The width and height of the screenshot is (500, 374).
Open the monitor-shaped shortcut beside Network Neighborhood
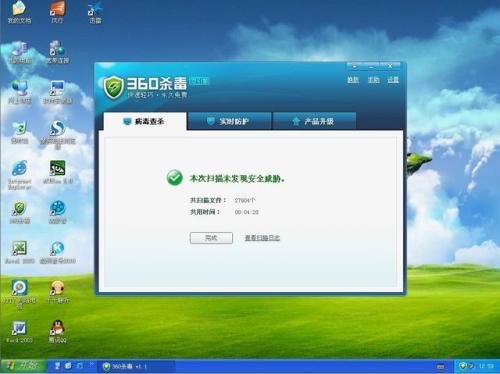point(57,92)
